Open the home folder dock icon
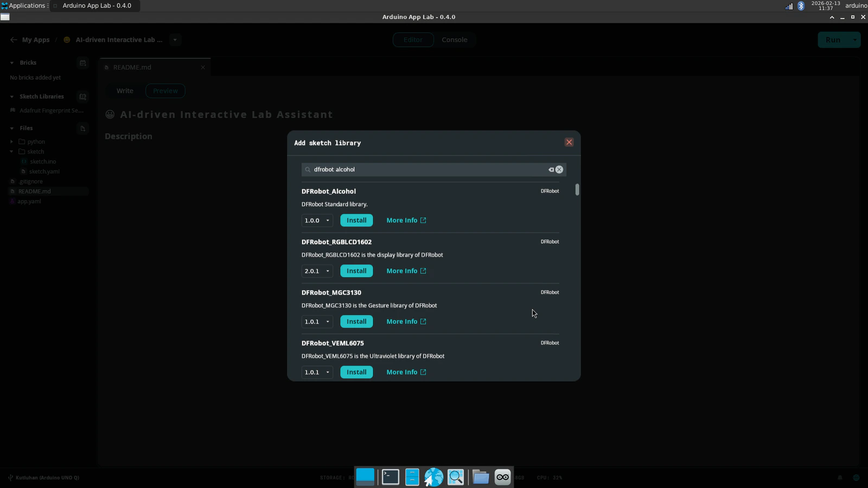The image size is (868, 488). (x=481, y=477)
